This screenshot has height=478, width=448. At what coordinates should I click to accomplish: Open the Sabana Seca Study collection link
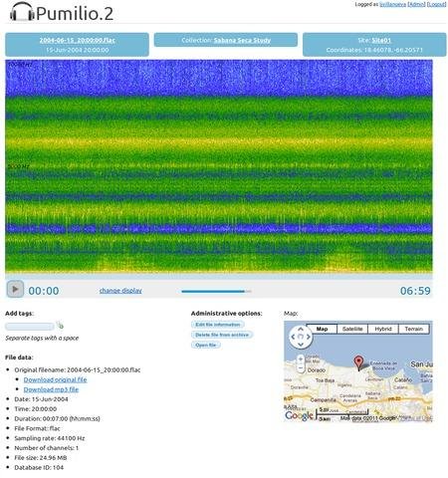tap(242, 40)
